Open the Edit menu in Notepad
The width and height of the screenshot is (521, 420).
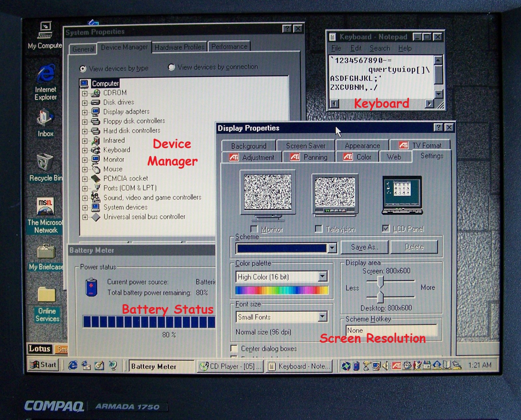356,48
